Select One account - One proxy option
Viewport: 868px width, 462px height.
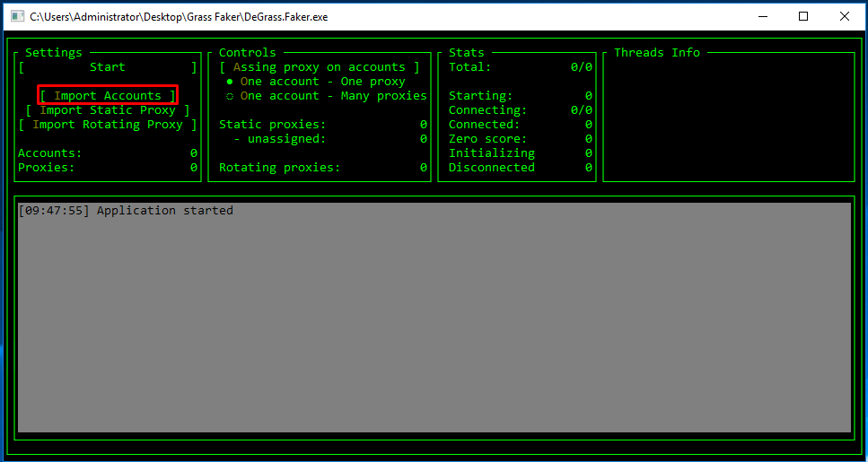pos(322,82)
